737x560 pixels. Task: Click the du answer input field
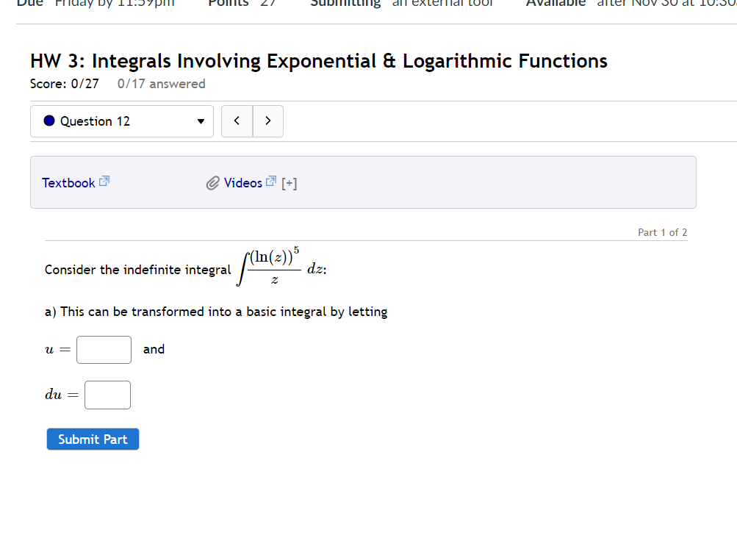107,395
